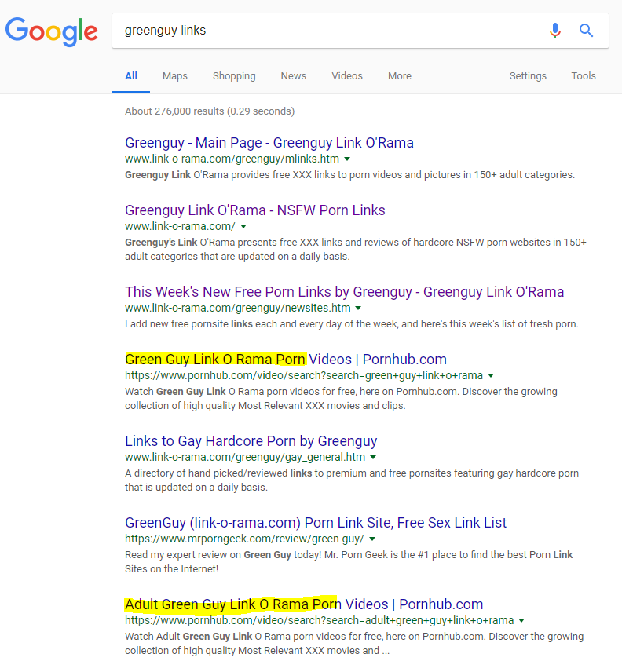Open search Settings

tap(528, 76)
